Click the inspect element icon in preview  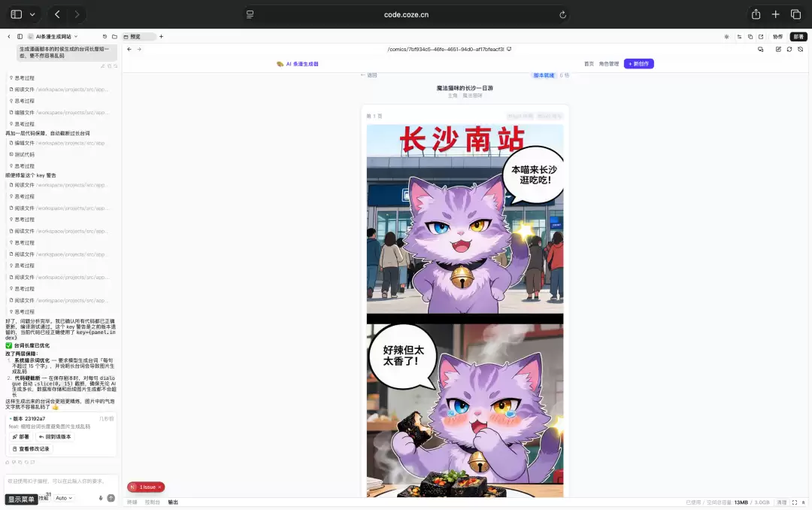tap(800, 49)
